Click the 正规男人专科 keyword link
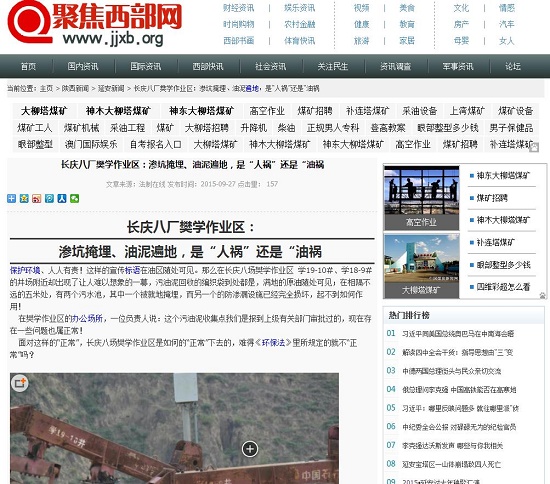Image resolution: width=550 pixels, height=484 pixels. point(333,128)
